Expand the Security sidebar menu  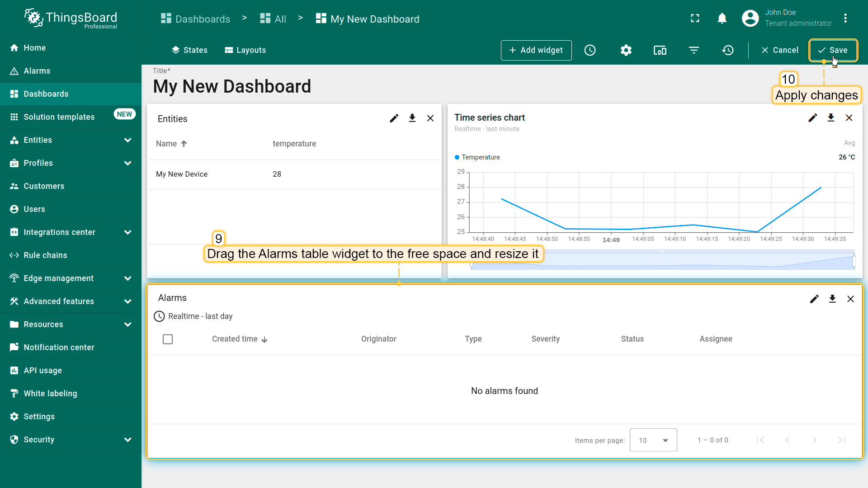pos(71,440)
